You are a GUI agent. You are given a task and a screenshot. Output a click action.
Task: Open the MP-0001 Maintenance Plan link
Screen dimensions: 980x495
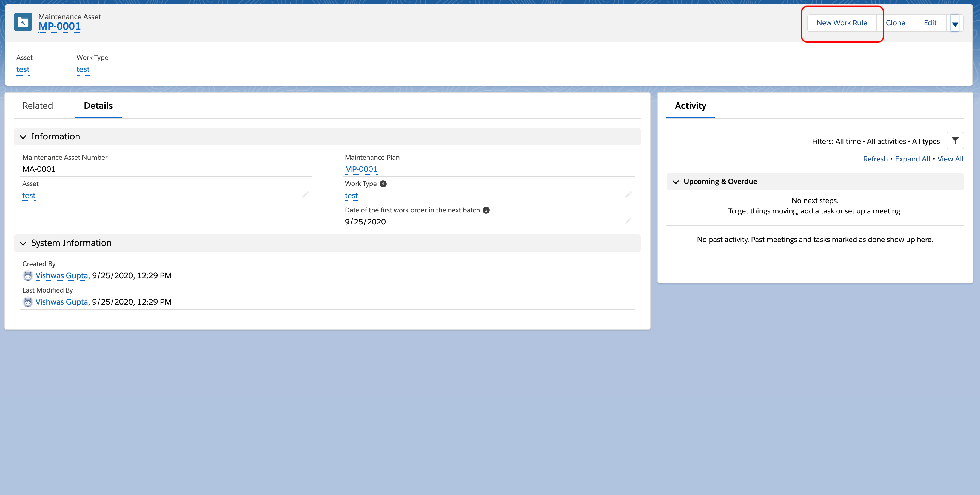(361, 169)
